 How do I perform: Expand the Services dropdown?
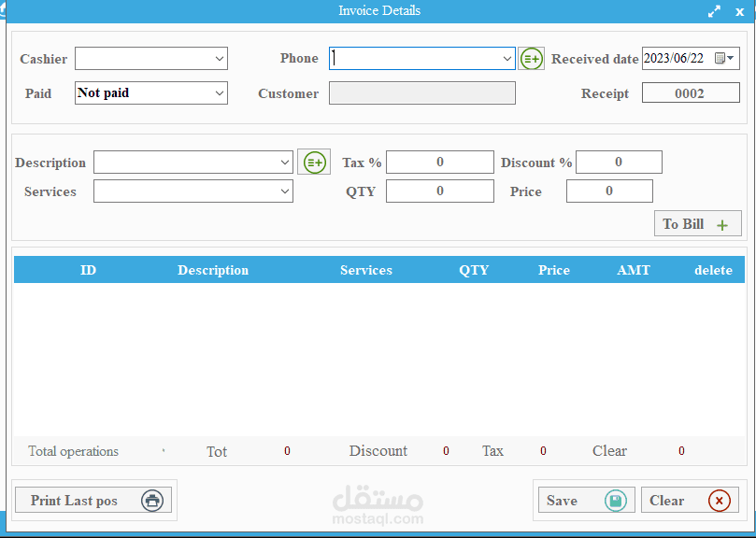click(284, 191)
